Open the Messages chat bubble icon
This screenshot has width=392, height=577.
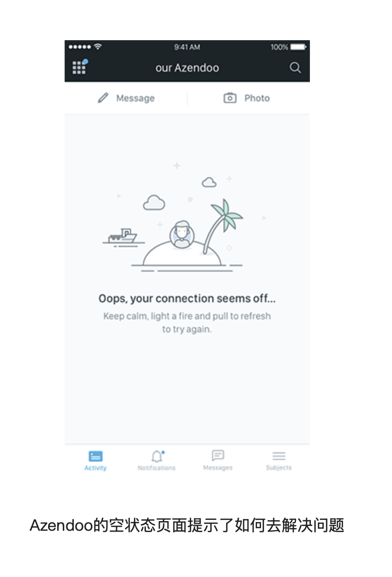point(218,456)
